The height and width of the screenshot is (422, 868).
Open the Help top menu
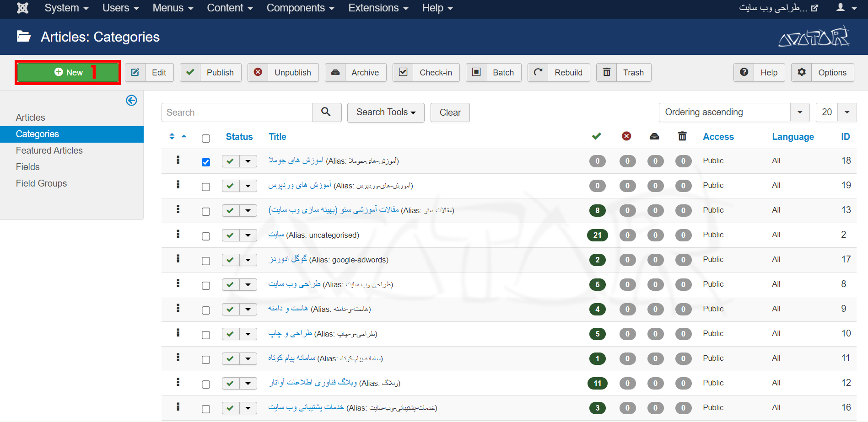click(x=437, y=8)
